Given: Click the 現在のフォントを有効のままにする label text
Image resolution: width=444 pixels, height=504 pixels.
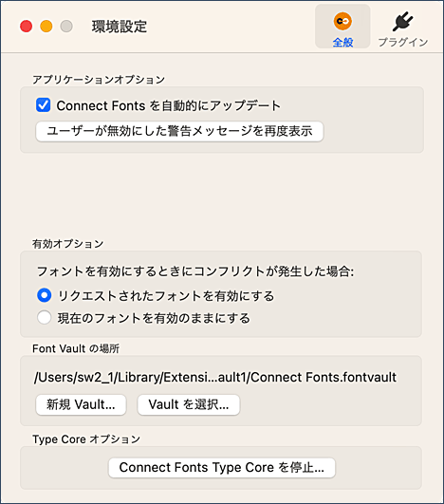Looking at the screenshot, I should tap(154, 318).
